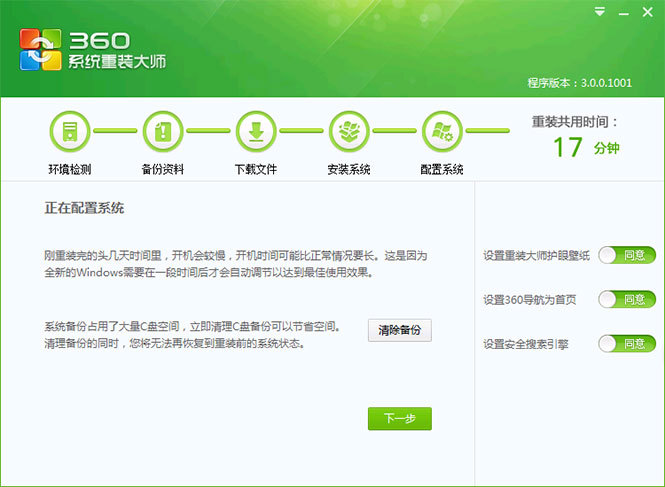Click the 配置系统 label

pyautogui.click(x=442, y=170)
